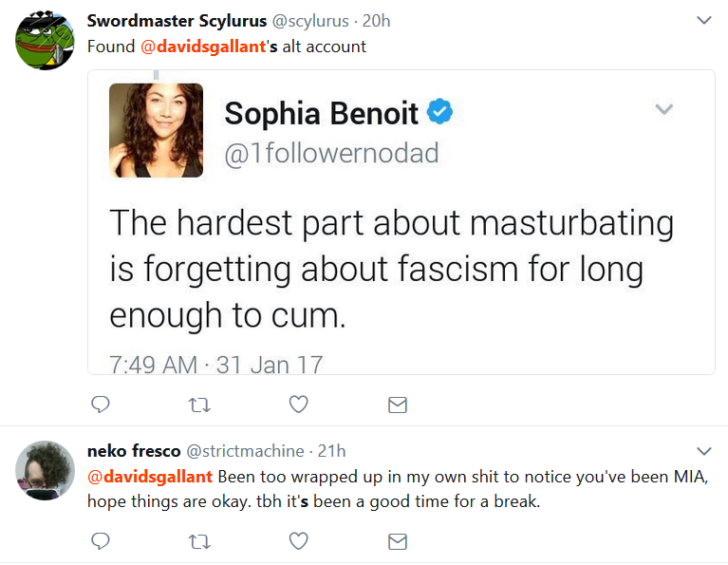Open the 21h timestamp on neko fresco's tweet
728x565 pixels.
[x=331, y=451]
